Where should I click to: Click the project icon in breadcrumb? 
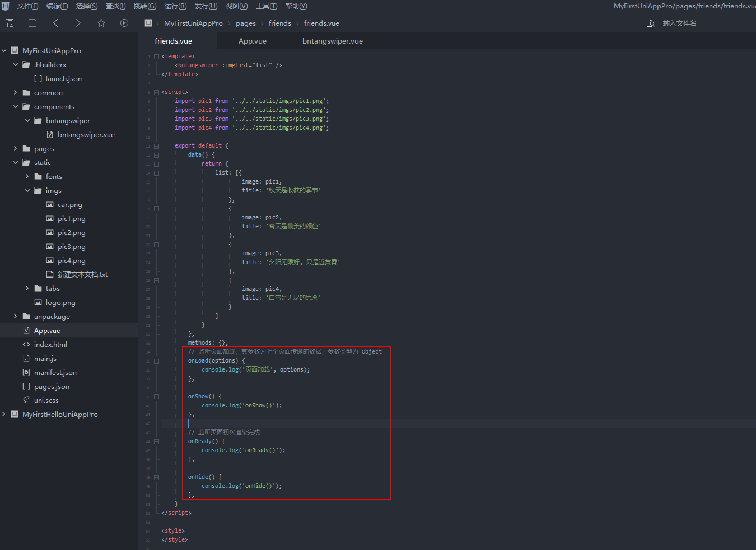coord(148,23)
